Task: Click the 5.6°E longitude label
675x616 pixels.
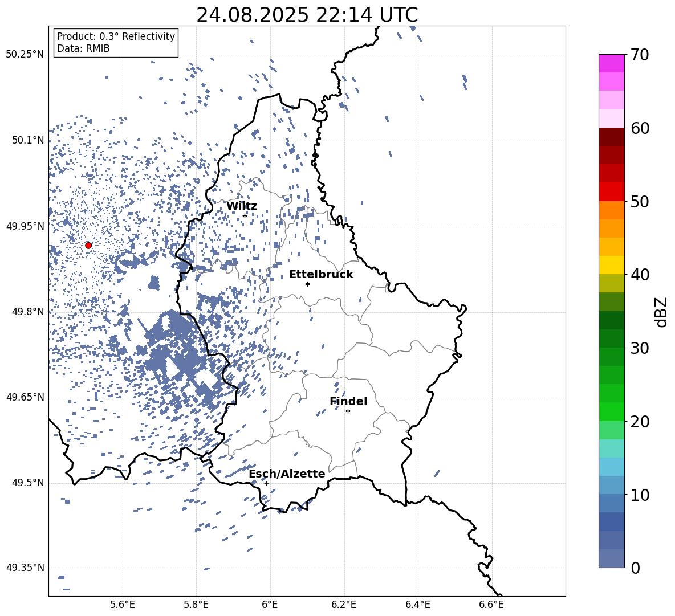Action: pos(123,605)
